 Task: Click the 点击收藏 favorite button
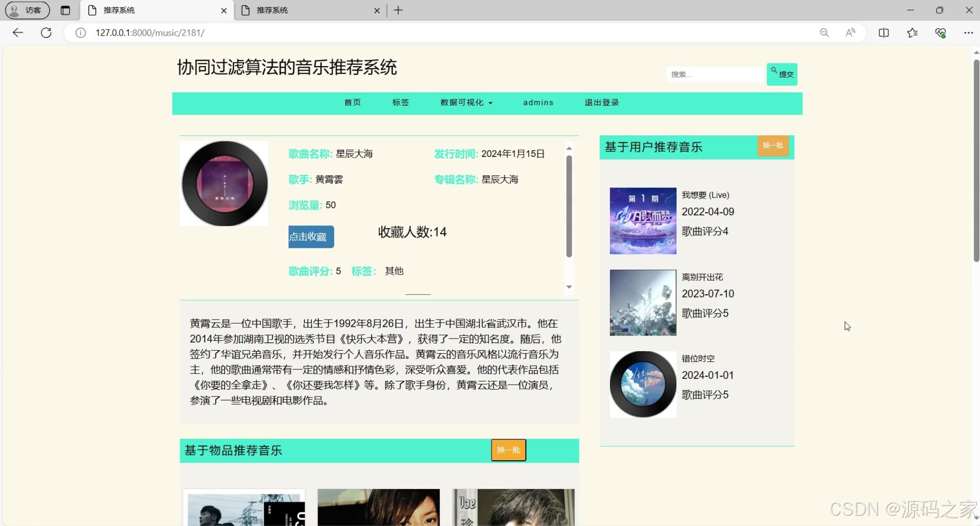pyautogui.click(x=311, y=237)
